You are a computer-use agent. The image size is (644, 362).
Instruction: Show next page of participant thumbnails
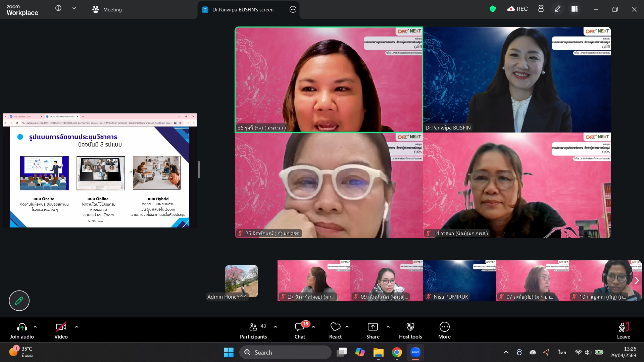[x=637, y=280]
